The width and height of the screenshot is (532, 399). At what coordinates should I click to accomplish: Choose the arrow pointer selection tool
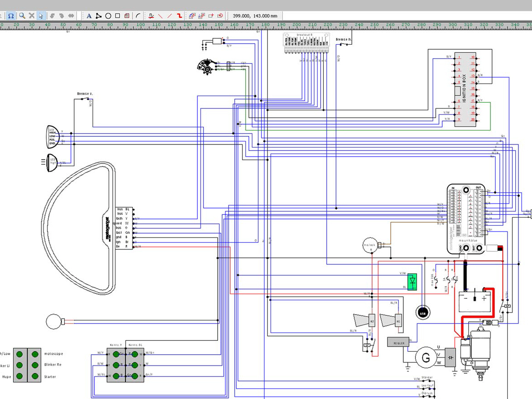point(41,16)
